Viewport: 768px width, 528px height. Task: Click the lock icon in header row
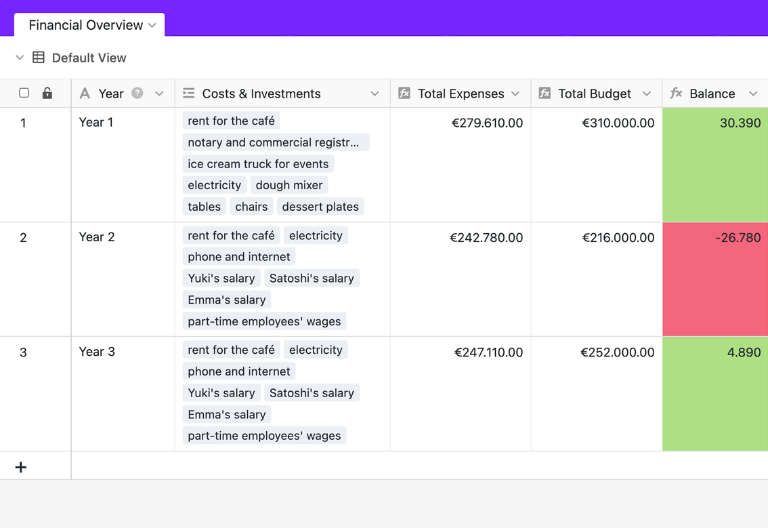(x=47, y=93)
